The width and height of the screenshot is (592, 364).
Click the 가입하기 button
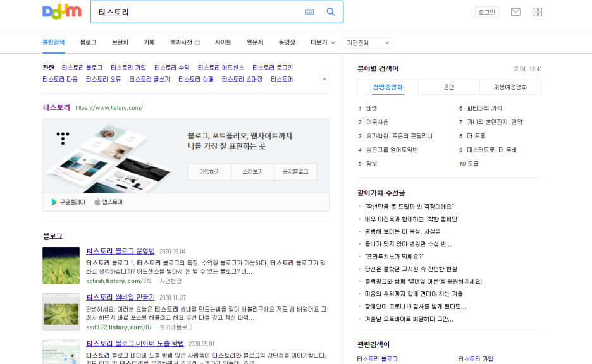tap(209, 172)
